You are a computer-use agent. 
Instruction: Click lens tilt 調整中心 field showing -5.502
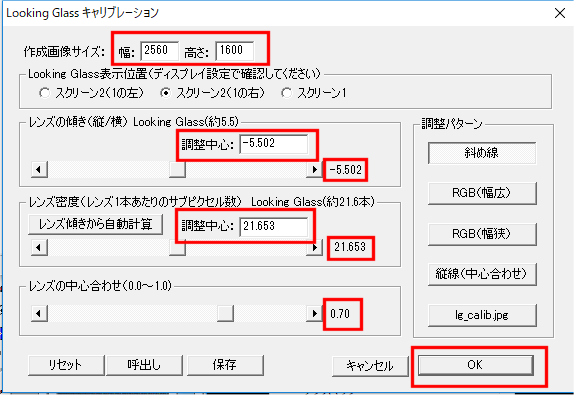(274, 144)
